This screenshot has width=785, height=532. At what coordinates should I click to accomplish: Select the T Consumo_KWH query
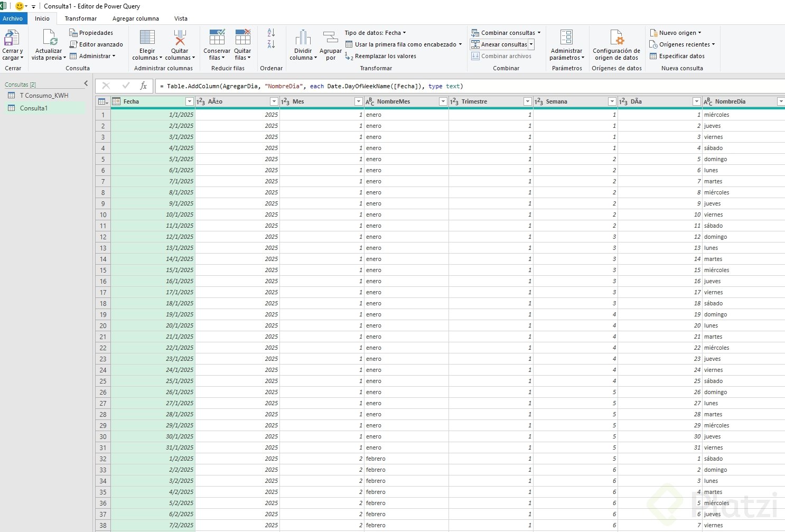[x=44, y=96]
